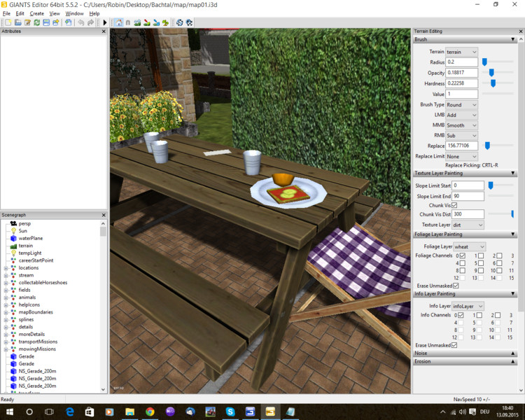Click the magnet snap icon in toolbar
The image size is (525, 420).
click(128, 22)
